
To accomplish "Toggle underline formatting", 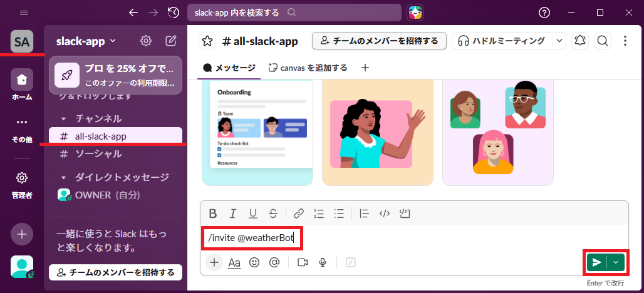I will click(253, 213).
